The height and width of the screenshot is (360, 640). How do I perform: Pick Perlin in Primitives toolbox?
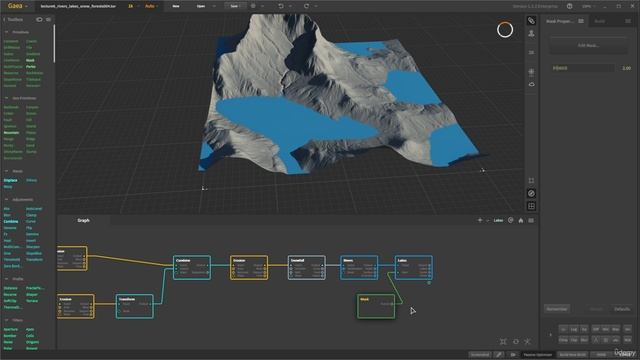click(x=31, y=67)
